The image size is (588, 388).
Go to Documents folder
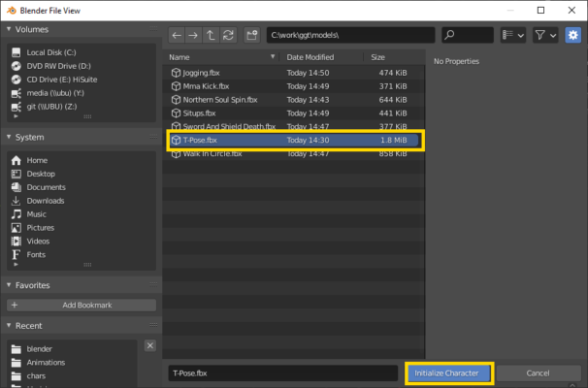pos(82,187)
